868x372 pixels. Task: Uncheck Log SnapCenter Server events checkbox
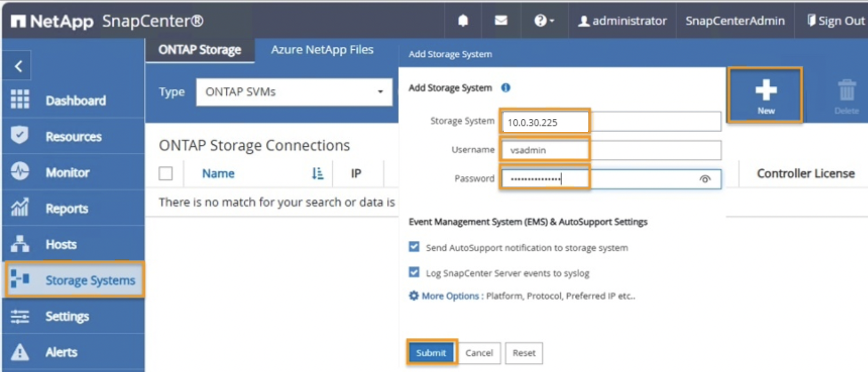click(414, 272)
